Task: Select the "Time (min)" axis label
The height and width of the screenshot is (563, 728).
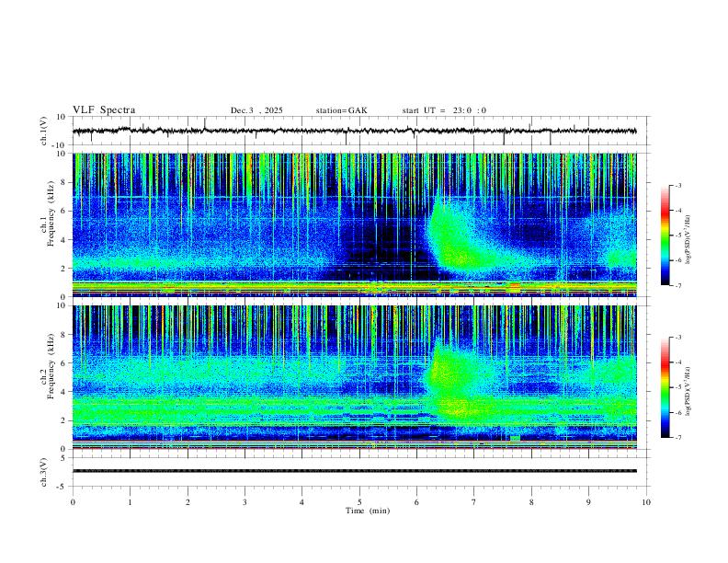Action: pos(368,511)
